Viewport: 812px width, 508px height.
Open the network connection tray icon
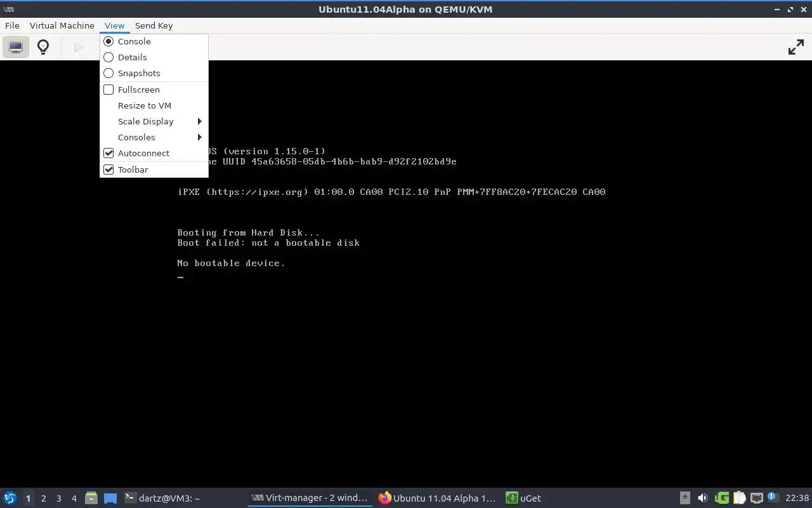[x=756, y=498]
